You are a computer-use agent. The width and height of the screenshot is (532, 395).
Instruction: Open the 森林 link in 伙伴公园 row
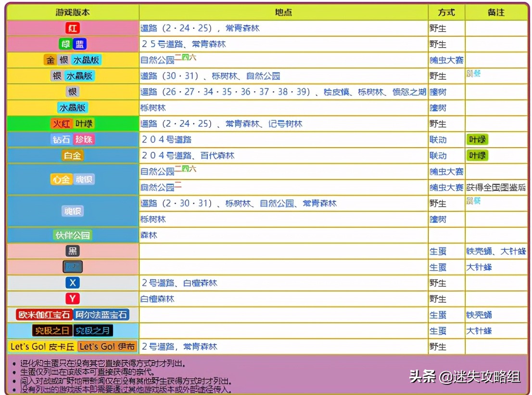pyautogui.click(x=149, y=235)
